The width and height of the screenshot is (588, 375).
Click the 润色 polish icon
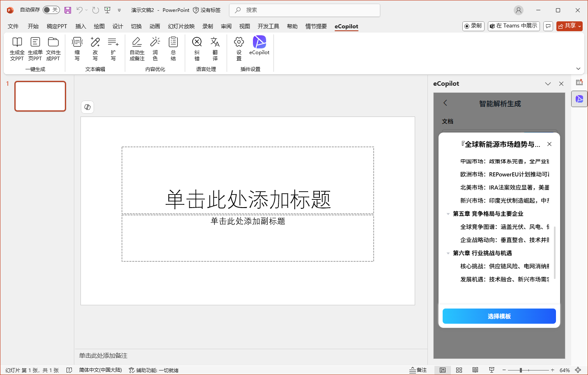(x=155, y=42)
